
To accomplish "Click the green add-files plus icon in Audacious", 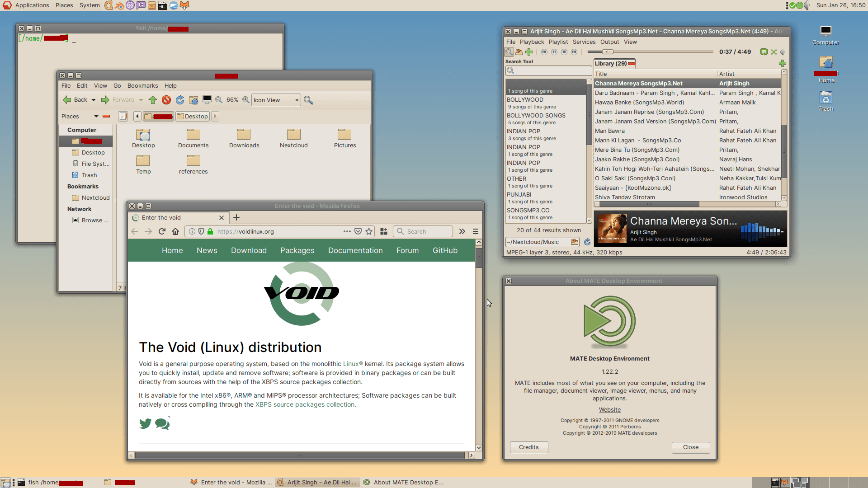I will (x=529, y=52).
